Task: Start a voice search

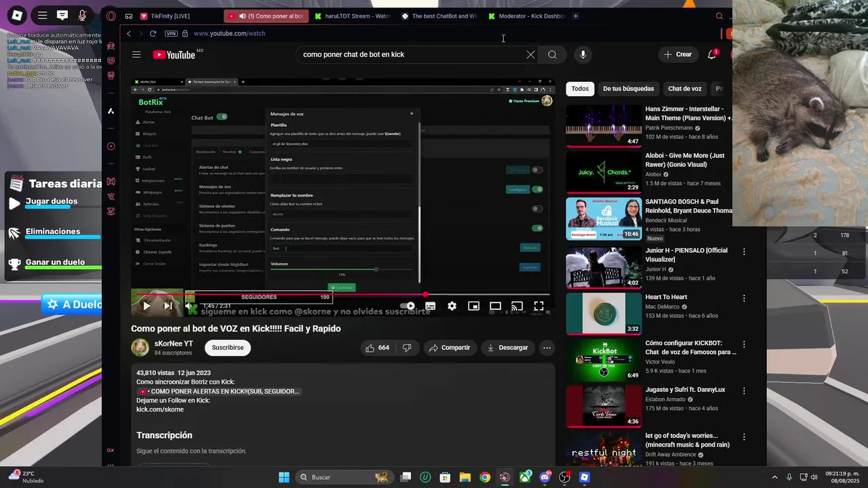Action: pyautogui.click(x=583, y=54)
